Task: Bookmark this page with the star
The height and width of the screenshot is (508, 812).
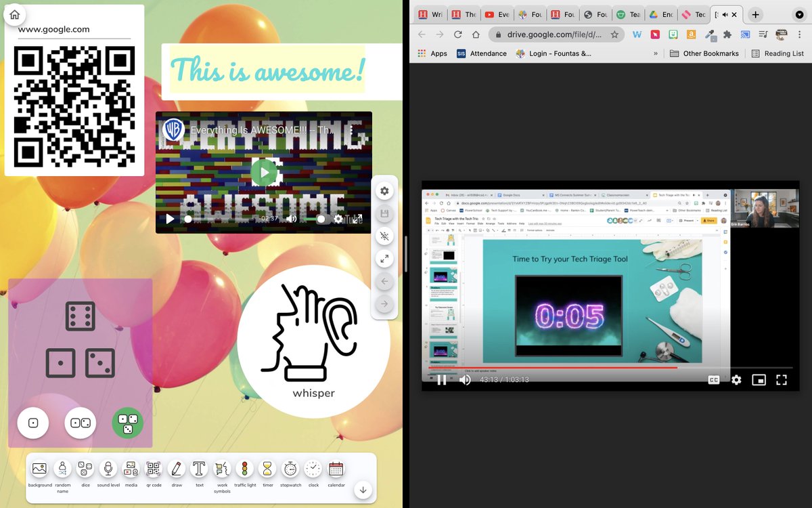Action: pos(614,35)
